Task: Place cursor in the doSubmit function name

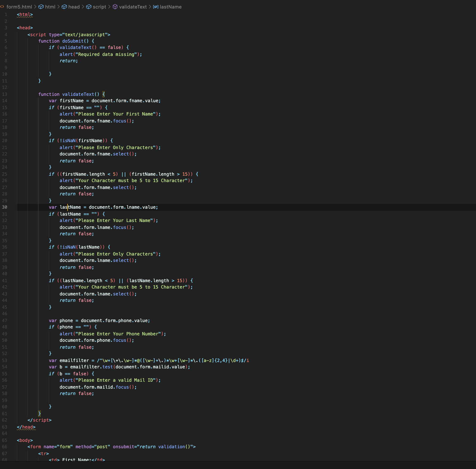Action: coord(73,41)
